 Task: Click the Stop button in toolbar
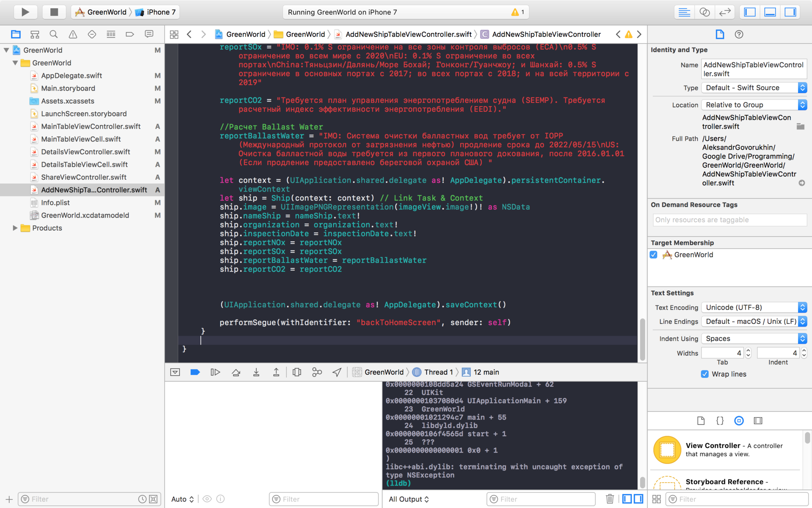pos(54,12)
